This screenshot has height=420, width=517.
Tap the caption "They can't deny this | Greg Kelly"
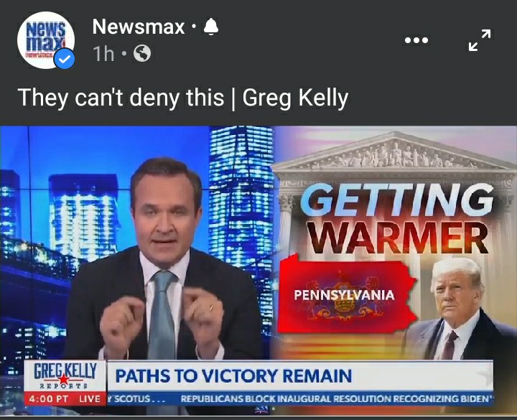[x=183, y=98]
